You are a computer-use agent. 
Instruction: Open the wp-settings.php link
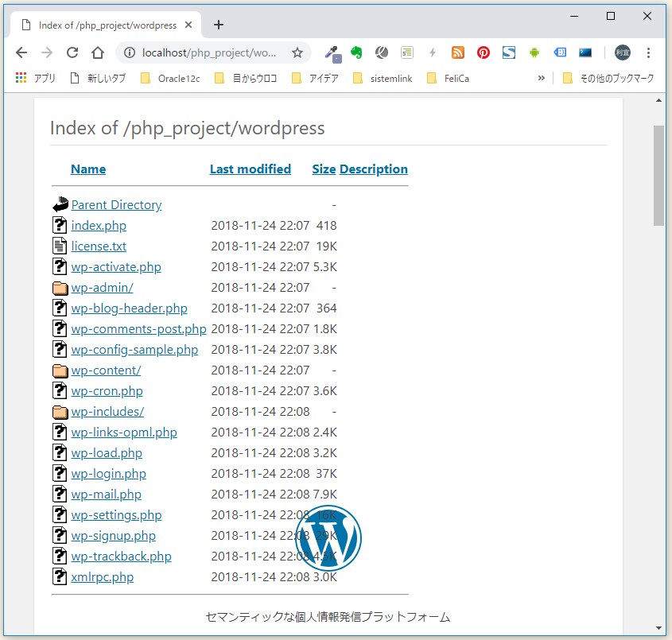116,515
